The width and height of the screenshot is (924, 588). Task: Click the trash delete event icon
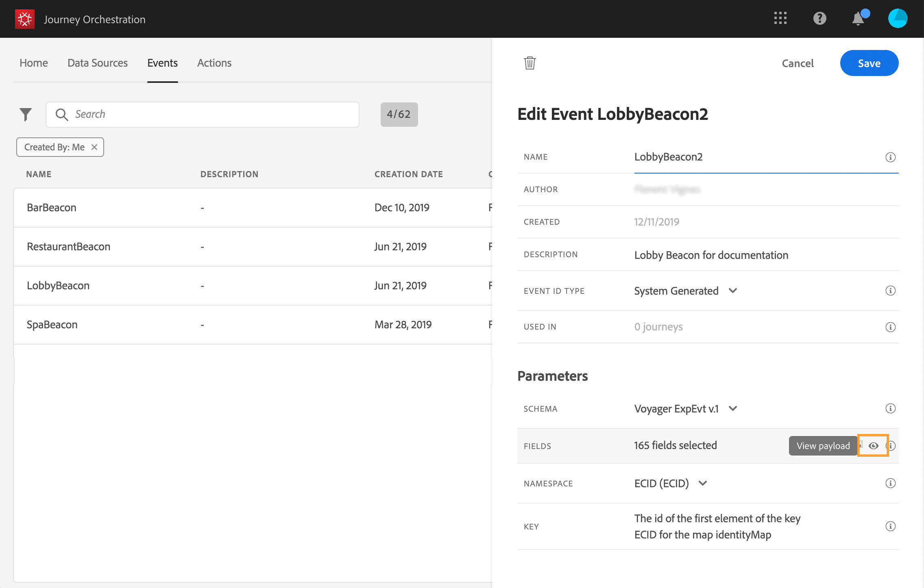530,63
